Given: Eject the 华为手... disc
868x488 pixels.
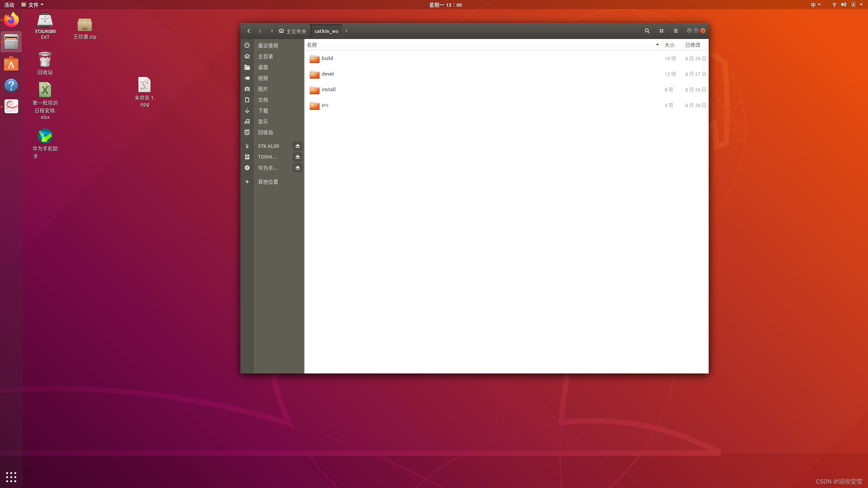Looking at the screenshot, I should click(x=297, y=168).
